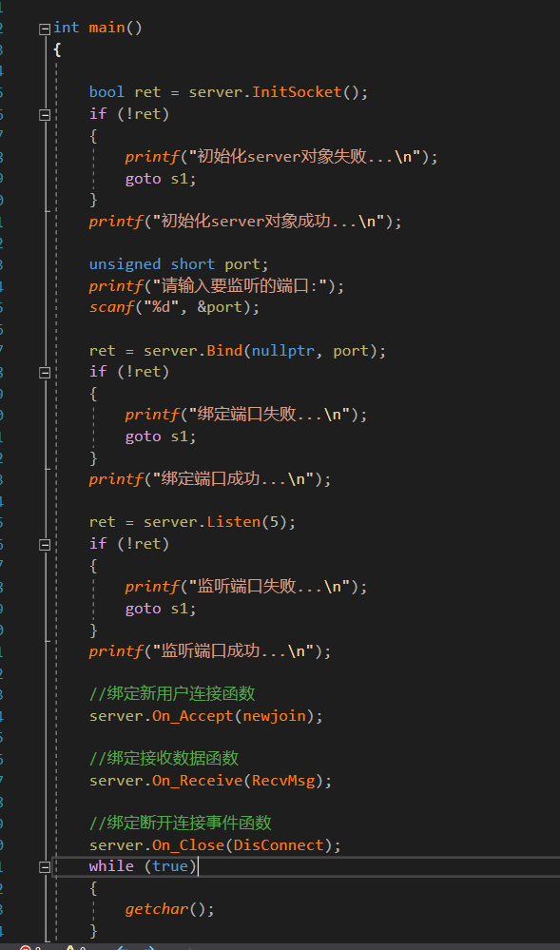This screenshot has width=560, height=950.
Task: Collapse the while (true) loop block
Action: [x=45, y=866]
